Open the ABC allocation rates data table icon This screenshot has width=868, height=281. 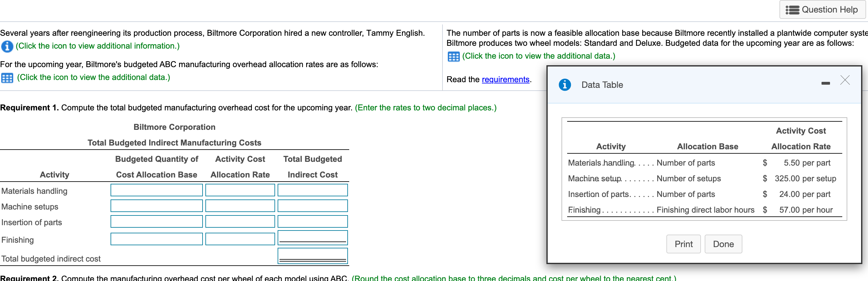(x=7, y=78)
